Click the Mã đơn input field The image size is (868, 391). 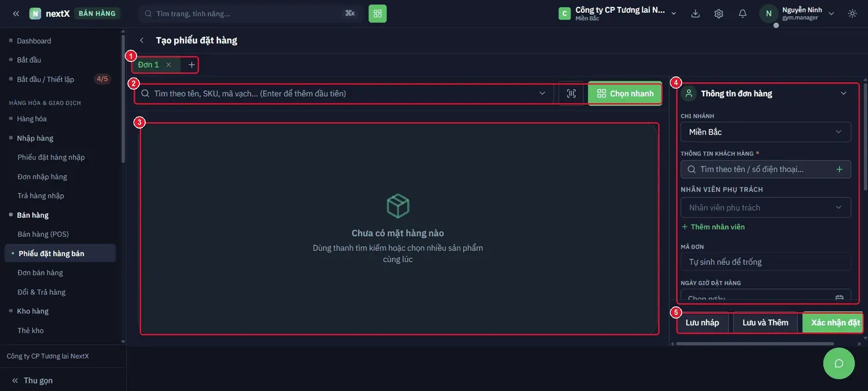tap(766, 262)
